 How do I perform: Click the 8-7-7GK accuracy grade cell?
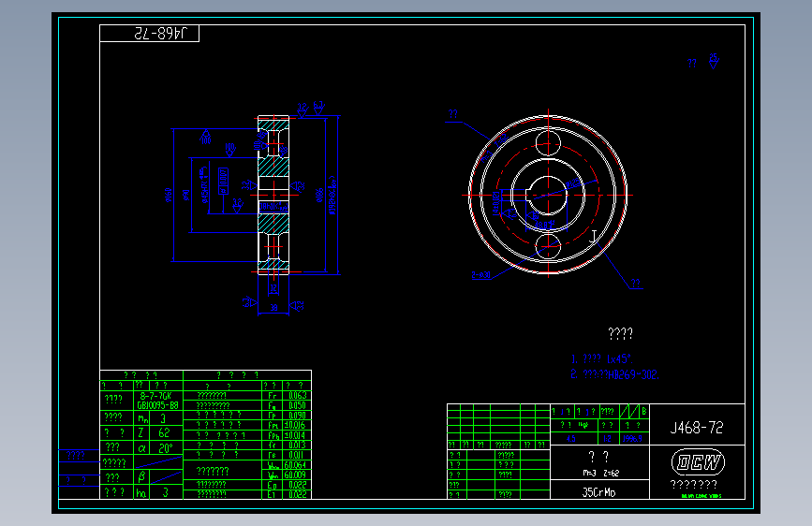pyautogui.click(x=155, y=396)
